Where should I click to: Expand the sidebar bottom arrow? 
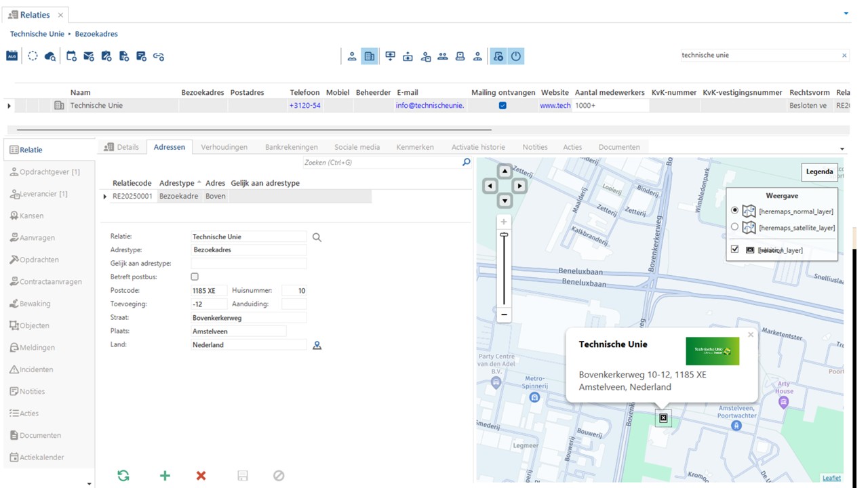[90, 483]
